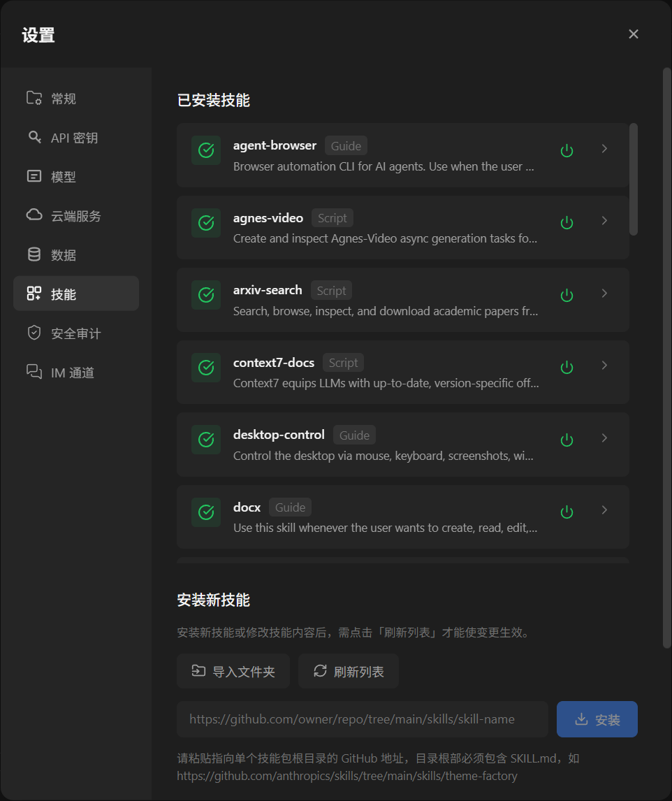This screenshot has width=672, height=801.
Task: Click the green check icon of arxiv-search
Action: click(x=206, y=295)
